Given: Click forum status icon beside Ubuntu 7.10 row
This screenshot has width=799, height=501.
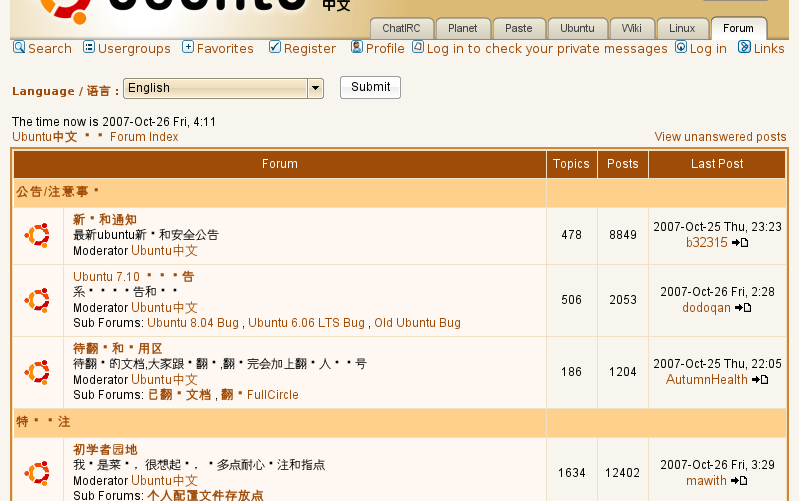Looking at the screenshot, I should [37, 300].
